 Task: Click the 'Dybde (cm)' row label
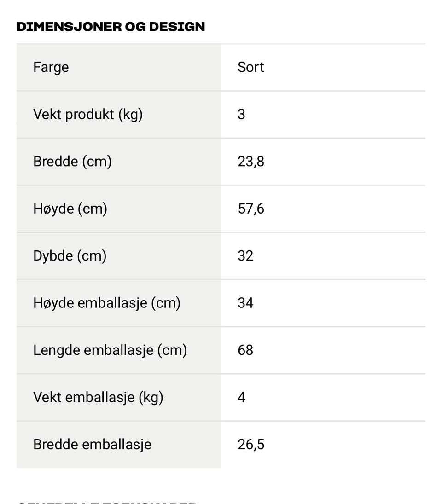(70, 255)
